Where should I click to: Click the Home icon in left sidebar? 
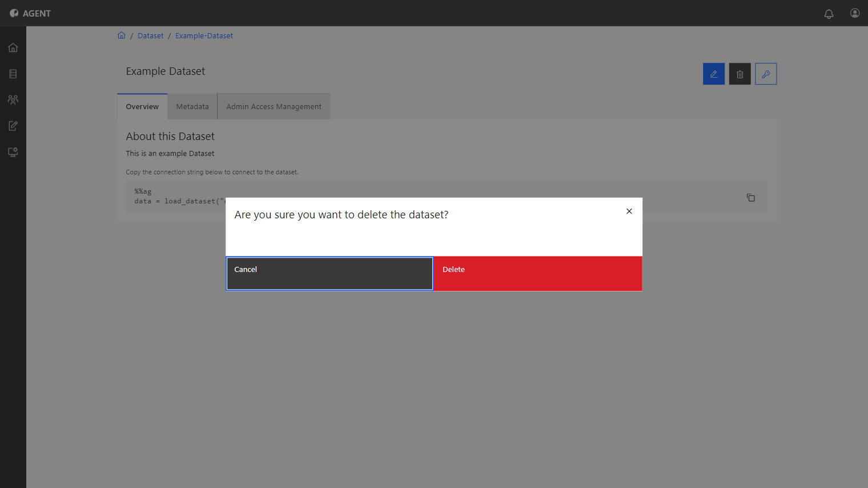(x=13, y=47)
